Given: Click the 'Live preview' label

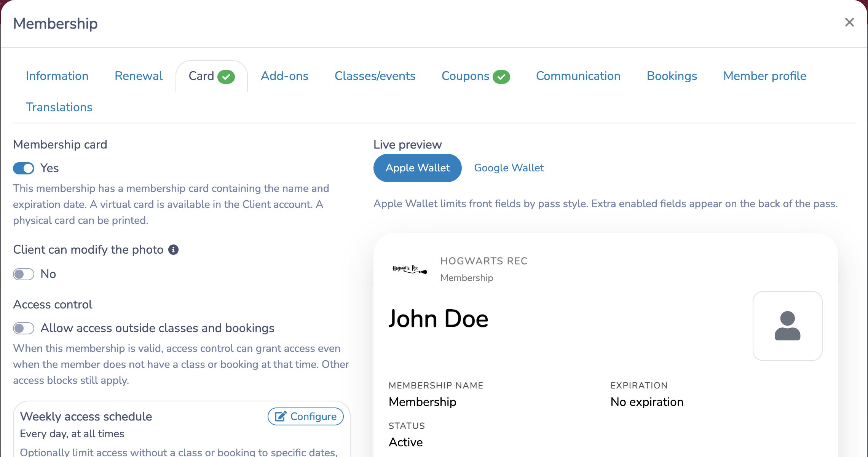Looking at the screenshot, I should (x=407, y=144).
